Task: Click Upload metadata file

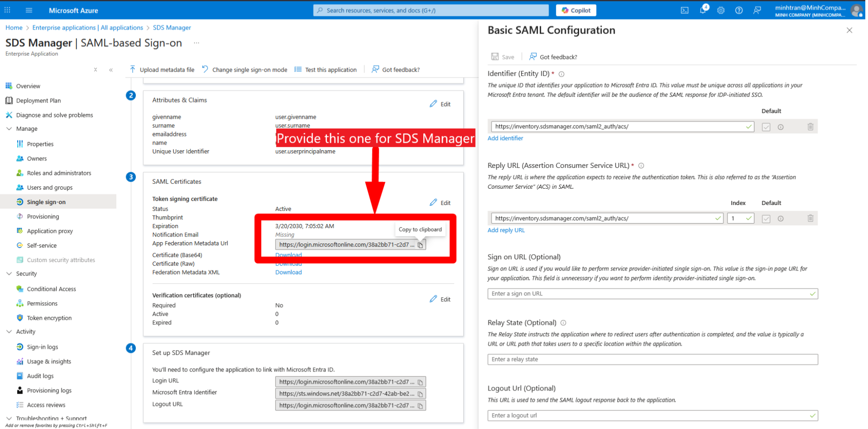Action: pyautogui.click(x=162, y=70)
